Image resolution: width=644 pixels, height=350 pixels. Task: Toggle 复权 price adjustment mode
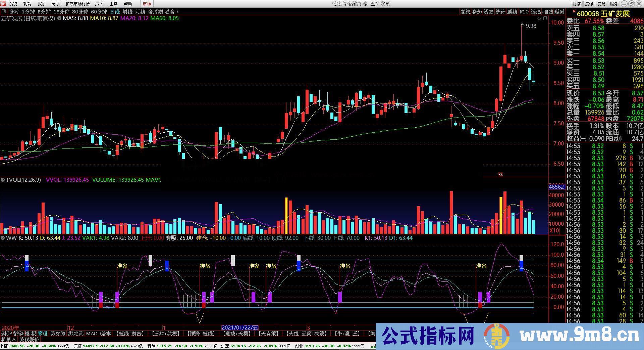click(x=465, y=11)
